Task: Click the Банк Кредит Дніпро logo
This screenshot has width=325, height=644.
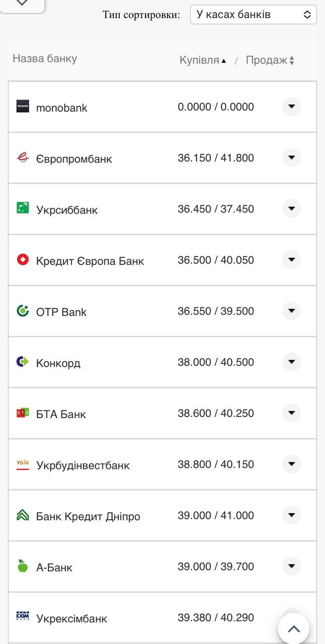Action: 22,515
